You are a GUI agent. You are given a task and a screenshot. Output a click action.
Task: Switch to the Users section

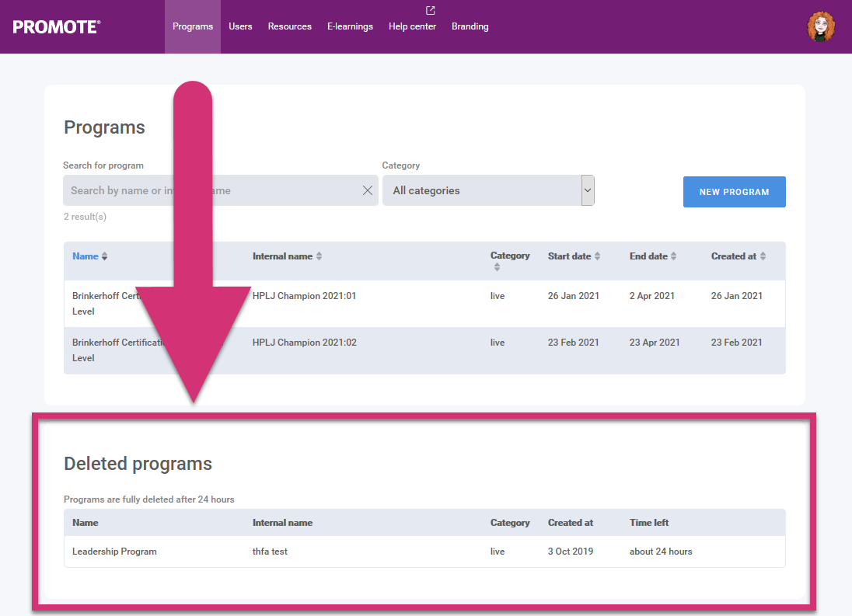(240, 26)
